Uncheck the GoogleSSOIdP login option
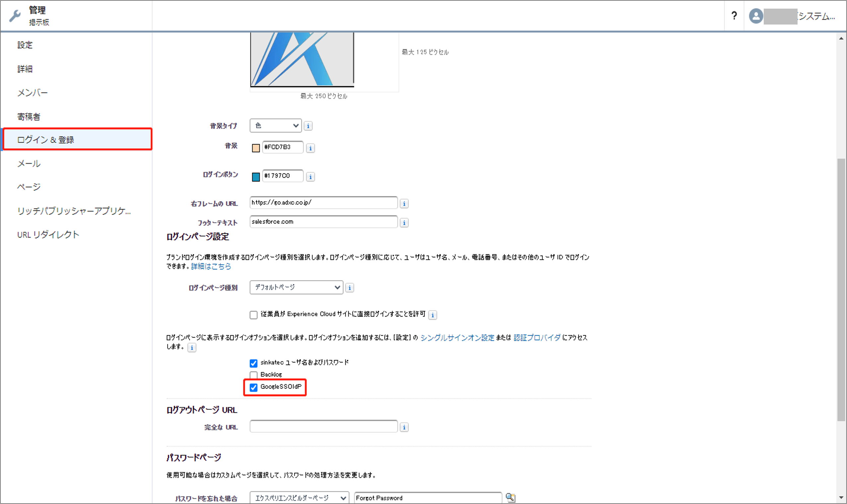This screenshot has height=504, width=847. (x=253, y=387)
